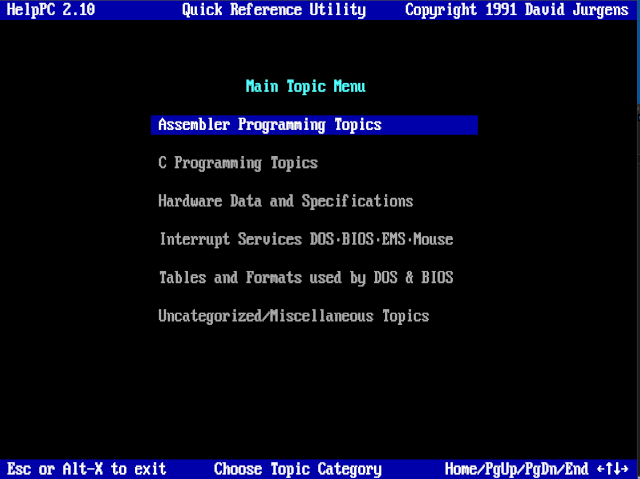Open Interrupt Services DOS·BIOS·EMS·Mouse topic
The image size is (640, 479).
click(x=306, y=239)
